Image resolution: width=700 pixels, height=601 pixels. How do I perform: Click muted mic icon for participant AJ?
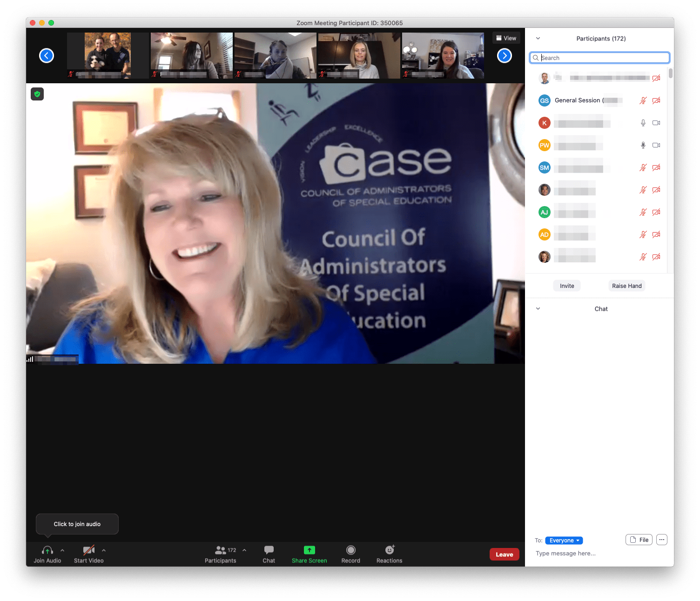click(x=643, y=212)
